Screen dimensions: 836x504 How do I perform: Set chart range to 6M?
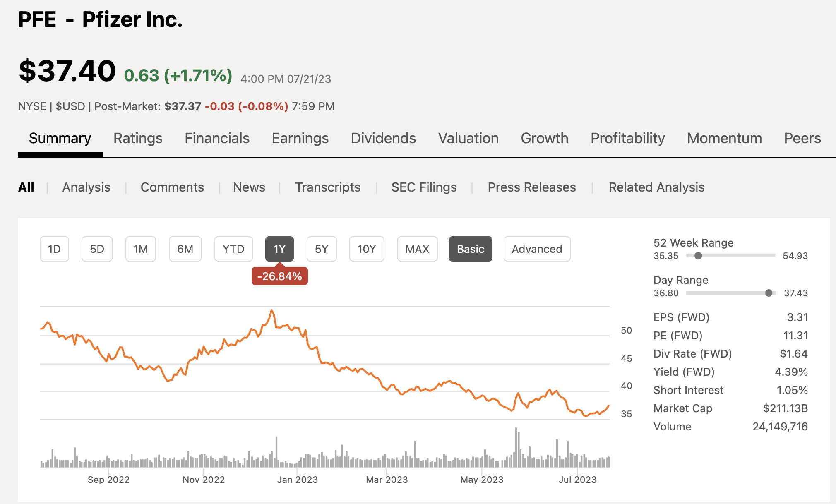click(185, 249)
